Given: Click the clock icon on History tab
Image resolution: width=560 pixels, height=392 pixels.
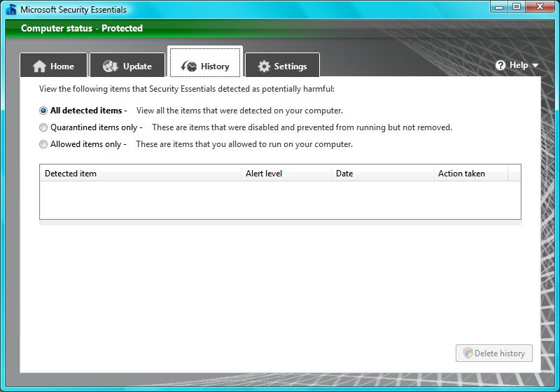Looking at the screenshot, I should pos(189,66).
